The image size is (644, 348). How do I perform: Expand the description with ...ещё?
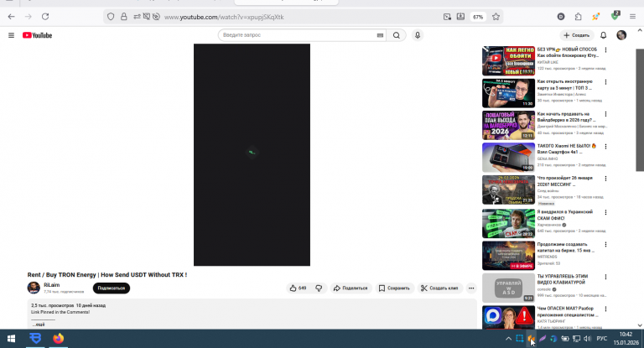[39, 325]
